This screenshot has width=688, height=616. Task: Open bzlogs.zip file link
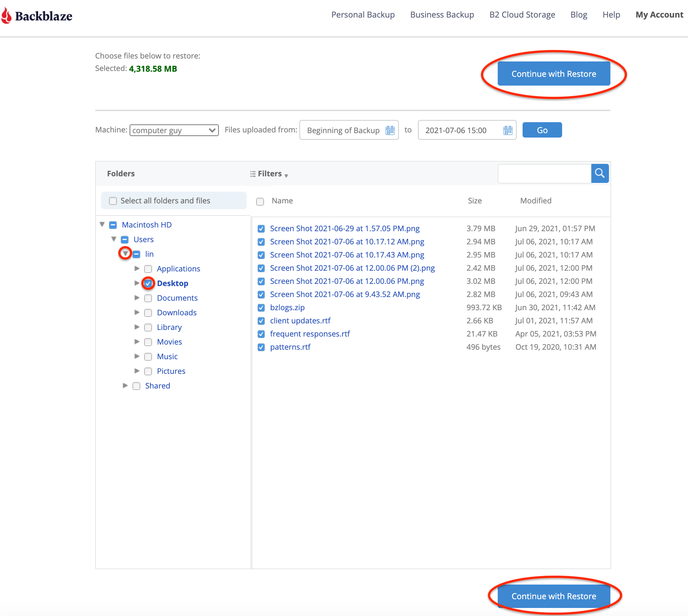click(287, 308)
